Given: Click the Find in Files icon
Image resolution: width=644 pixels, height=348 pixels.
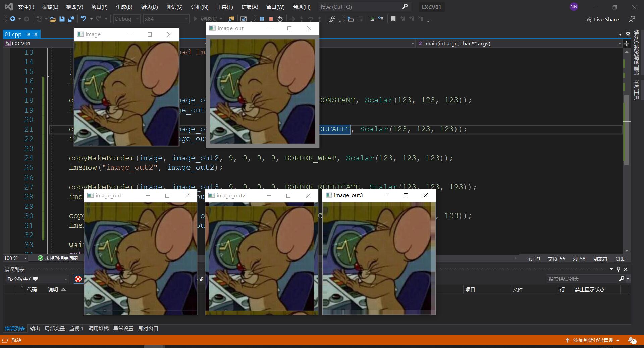Looking at the screenshot, I should click(x=231, y=19).
